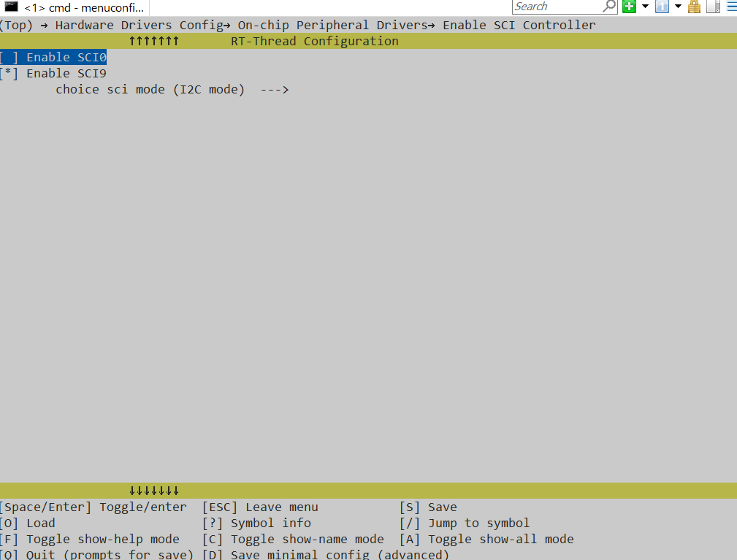Image resolution: width=737 pixels, height=560 pixels.
Task: Toggle the scrollbar panel icon
Action: click(713, 7)
